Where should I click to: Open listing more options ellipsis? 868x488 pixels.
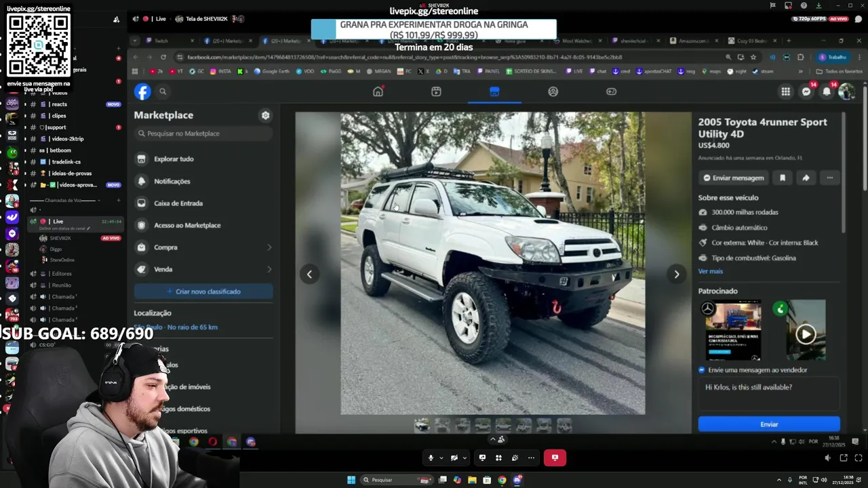(x=830, y=178)
